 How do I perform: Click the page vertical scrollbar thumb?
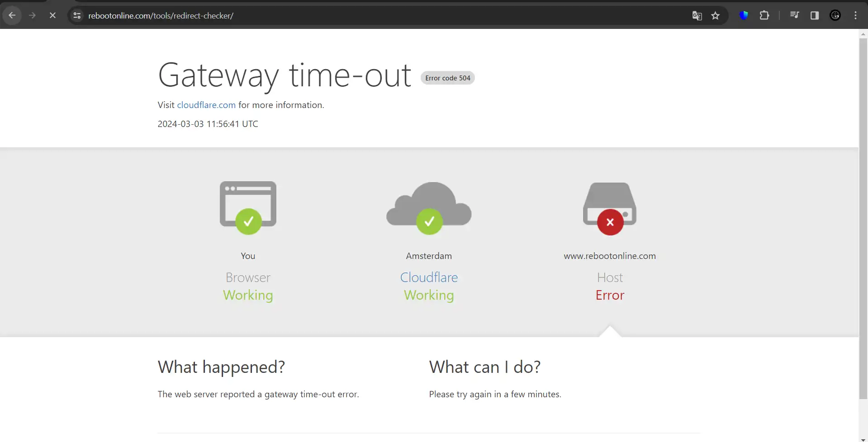[x=863, y=218]
